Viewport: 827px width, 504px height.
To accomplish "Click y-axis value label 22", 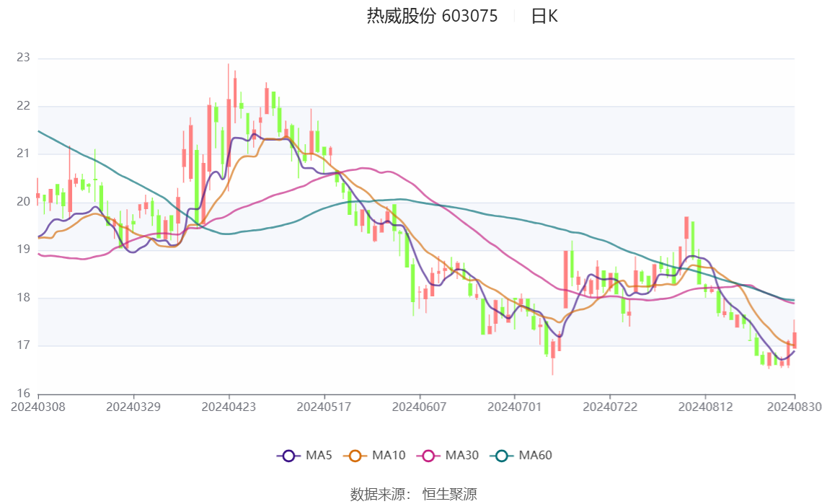I will pyautogui.click(x=23, y=106).
